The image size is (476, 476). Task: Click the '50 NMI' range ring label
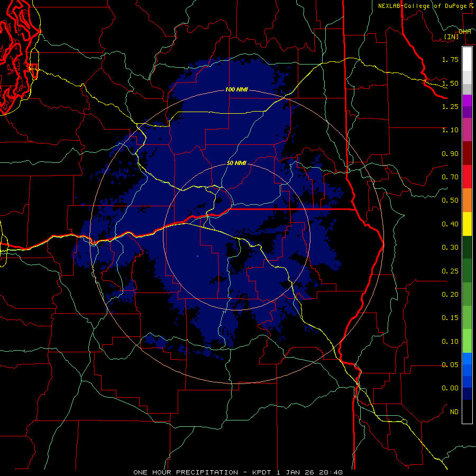coord(236,163)
